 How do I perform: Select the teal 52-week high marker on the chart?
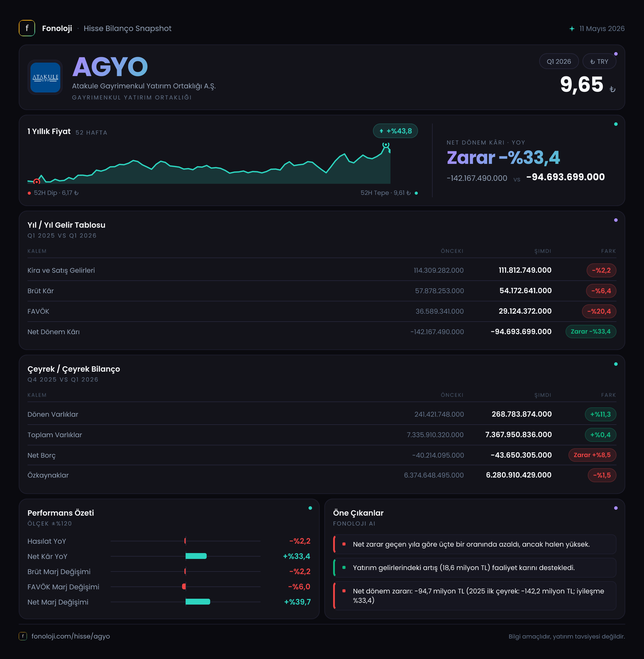click(x=386, y=145)
